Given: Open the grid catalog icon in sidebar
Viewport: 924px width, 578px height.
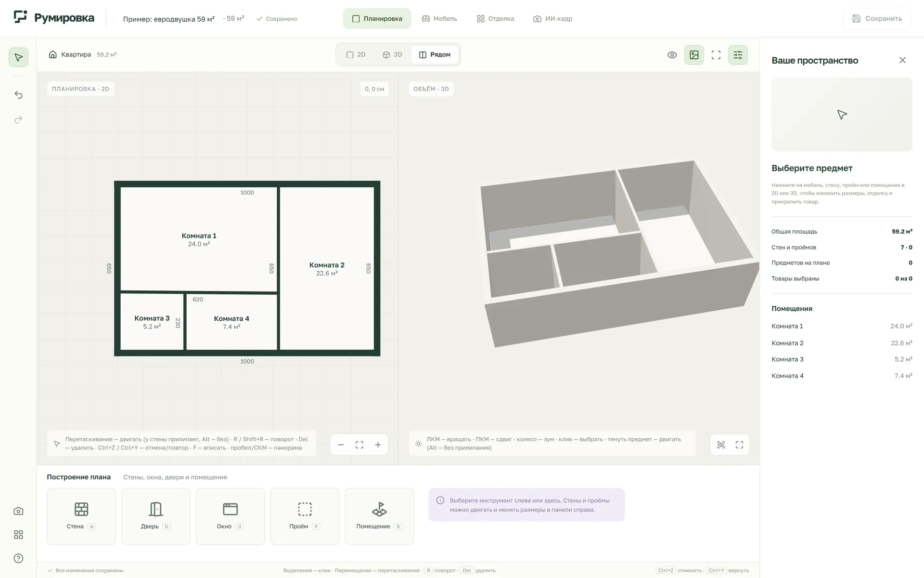Looking at the screenshot, I should tap(18, 535).
